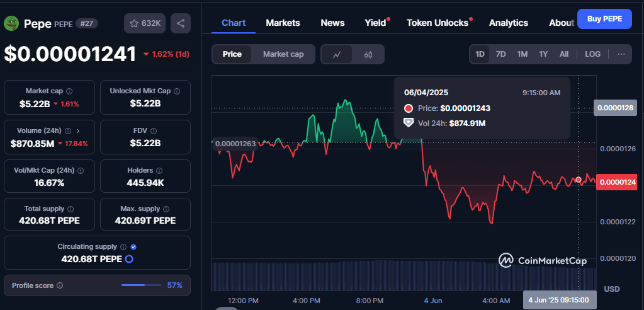Image resolution: width=644 pixels, height=310 pixels.
Task: Set chart range to 1D
Action: 480,54
